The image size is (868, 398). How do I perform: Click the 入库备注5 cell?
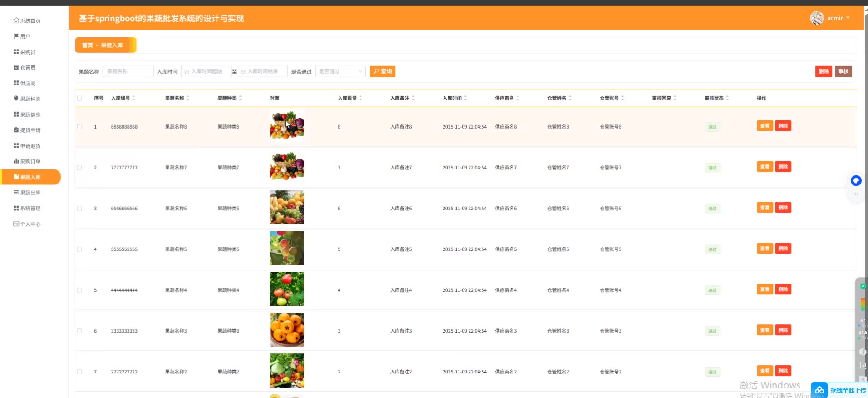[x=401, y=249]
